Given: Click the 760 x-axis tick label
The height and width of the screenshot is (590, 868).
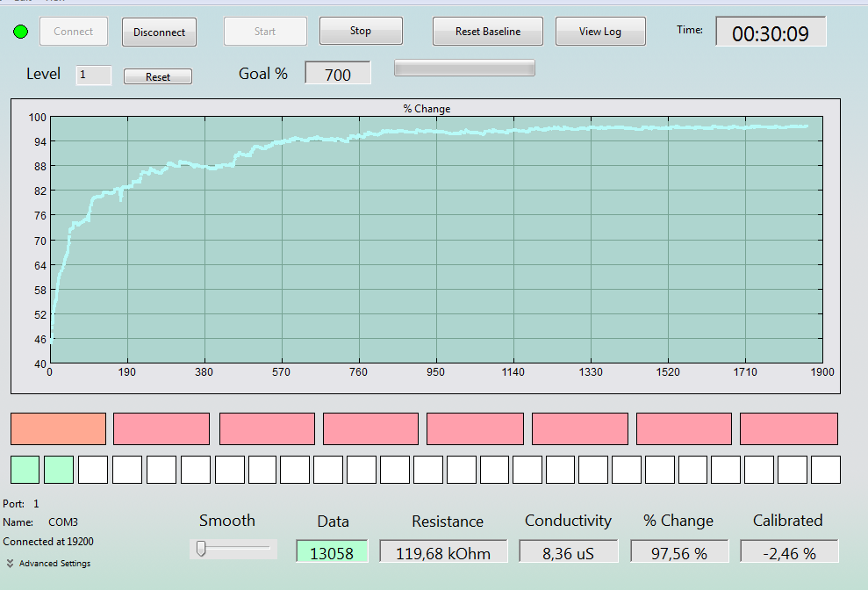Looking at the screenshot, I should click(x=358, y=372).
